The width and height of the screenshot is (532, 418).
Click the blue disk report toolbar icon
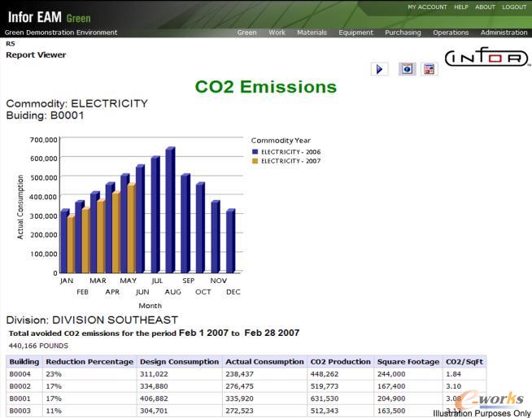[408, 69]
